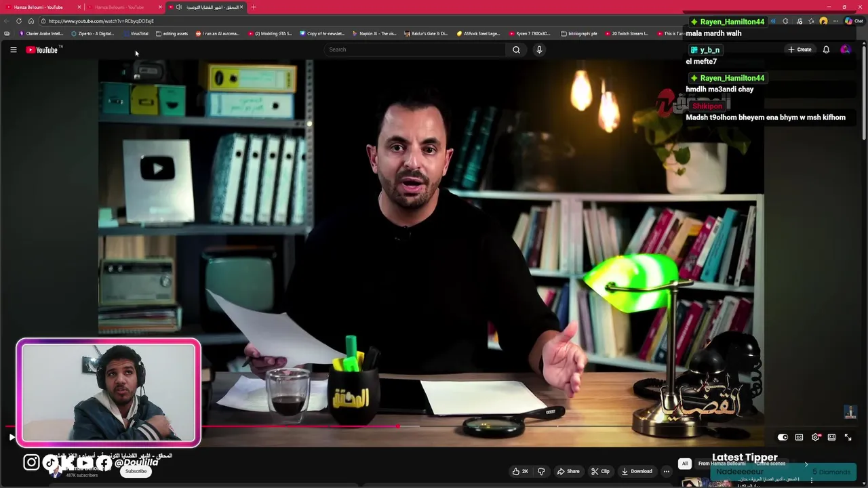Open the ASRock Steel Legend bookmark
The image size is (868, 488).
(x=478, y=33)
